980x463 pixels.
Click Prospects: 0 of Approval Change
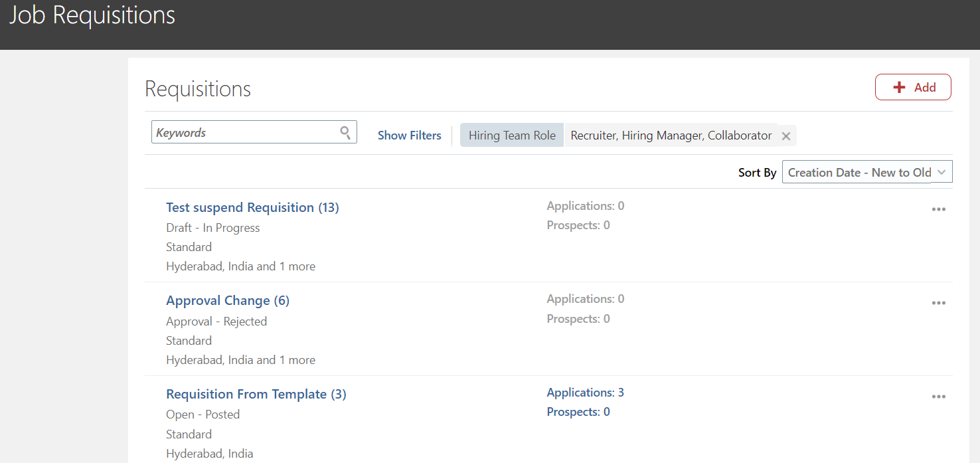pos(578,319)
